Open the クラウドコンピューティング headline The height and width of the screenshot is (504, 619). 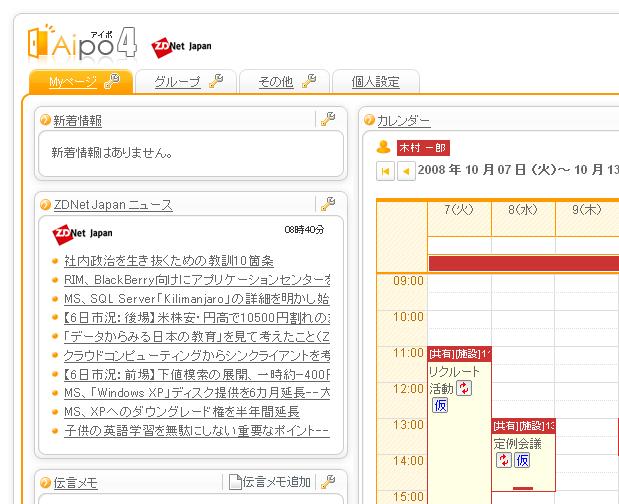click(x=197, y=356)
